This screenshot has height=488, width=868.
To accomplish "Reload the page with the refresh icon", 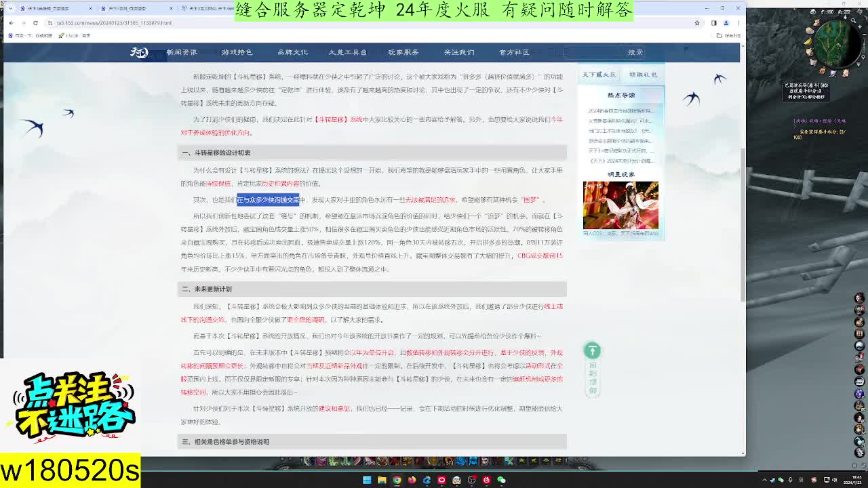I will [x=35, y=22].
